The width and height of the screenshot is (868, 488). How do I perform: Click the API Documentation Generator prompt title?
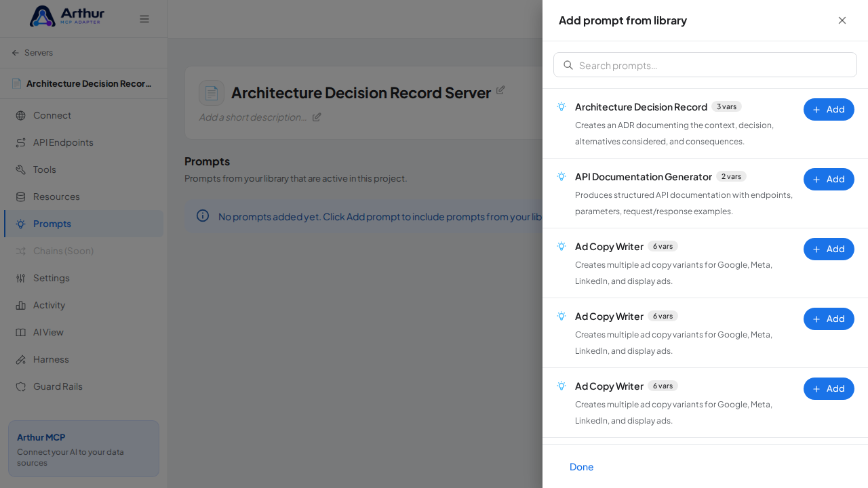pyautogui.click(x=644, y=177)
